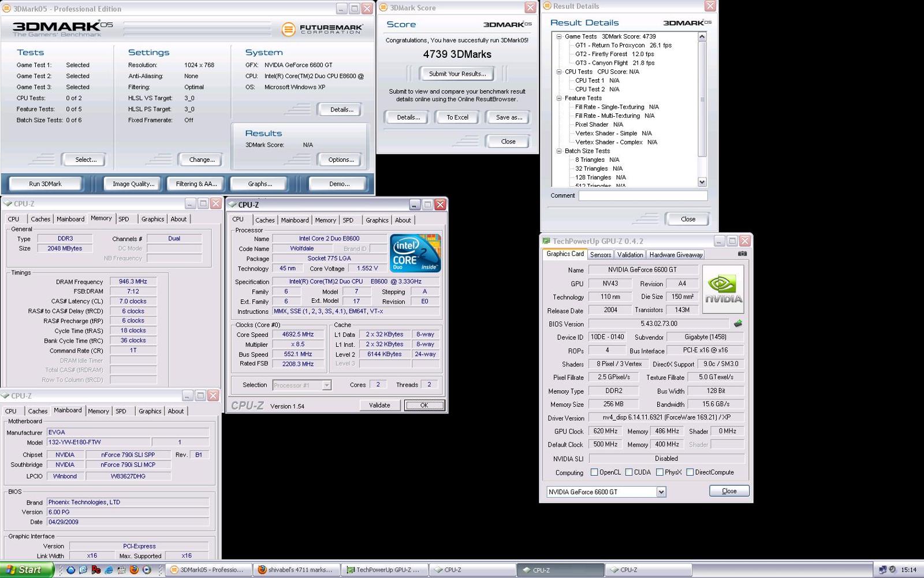Open SPD tab in CPU-Z memory window
924x578 pixels.
(x=124, y=219)
